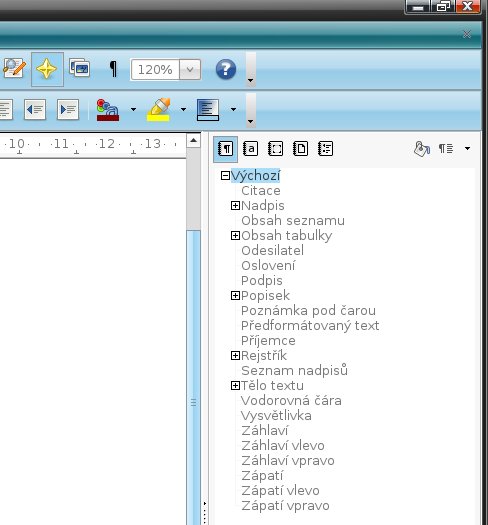Select the Frame Styles toggle icon
Viewport: 488px width, 525px height.
[275, 149]
